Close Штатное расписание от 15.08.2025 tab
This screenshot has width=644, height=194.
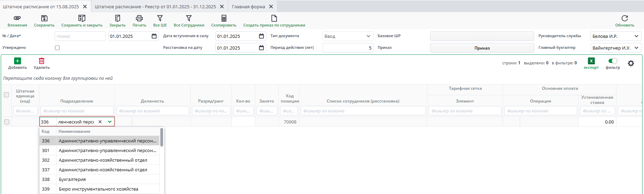pyautogui.click(x=85, y=7)
